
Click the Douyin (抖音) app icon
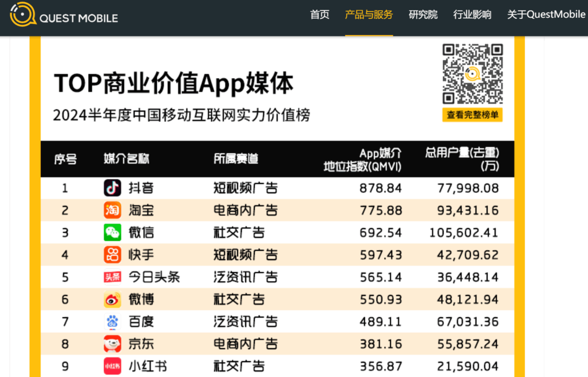113,188
